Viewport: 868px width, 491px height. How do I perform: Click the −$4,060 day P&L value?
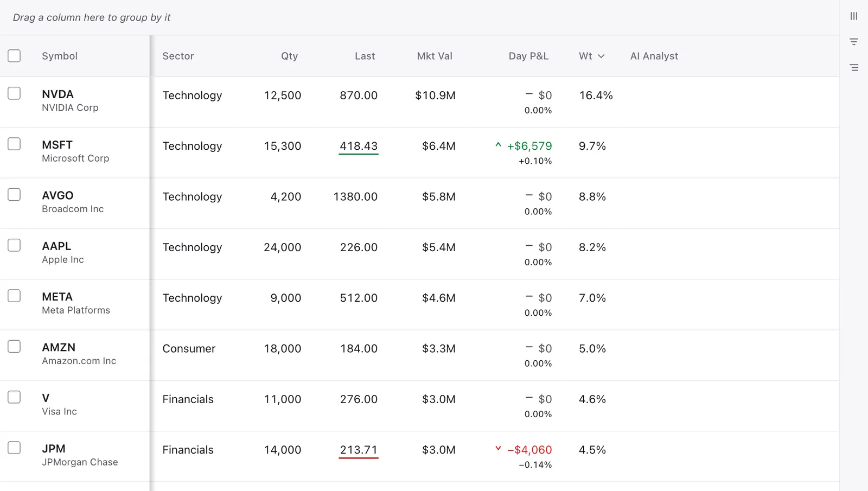(529, 450)
